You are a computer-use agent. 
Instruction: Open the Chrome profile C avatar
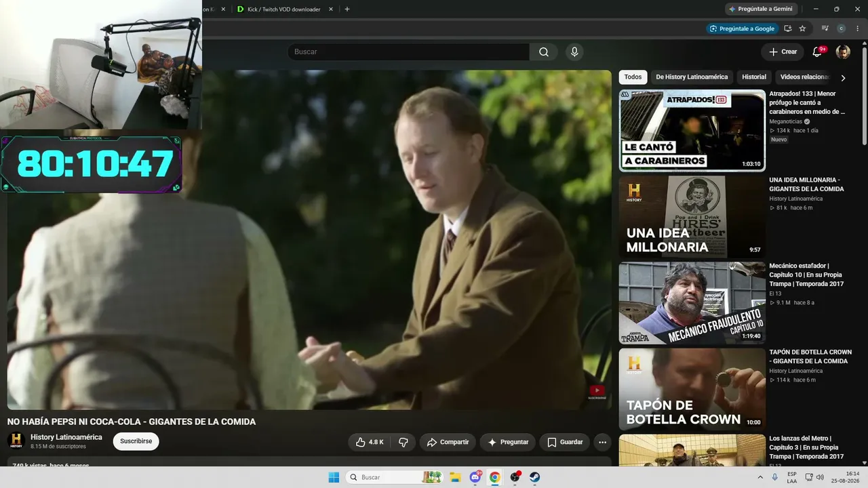[x=842, y=28]
